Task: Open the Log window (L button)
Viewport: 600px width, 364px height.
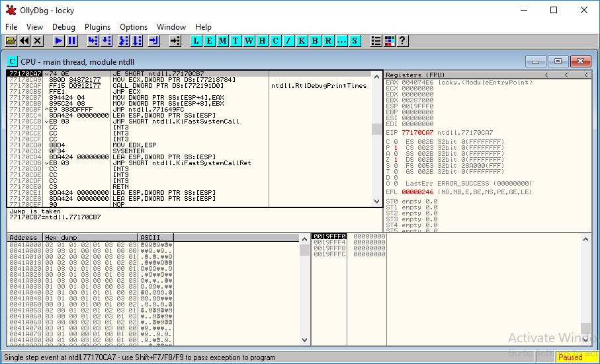Action: pyautogui.click(x=196, y=40)
